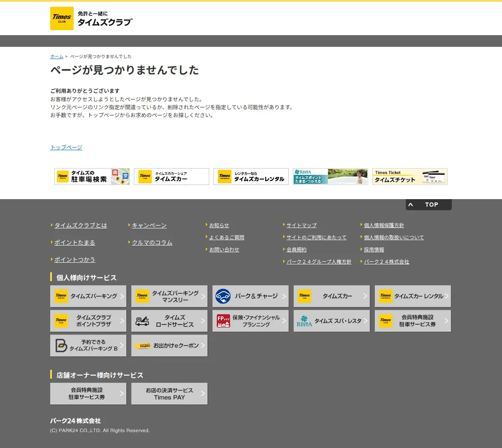
Task: Open サイトマップ link
Action: tap(302, 225)
